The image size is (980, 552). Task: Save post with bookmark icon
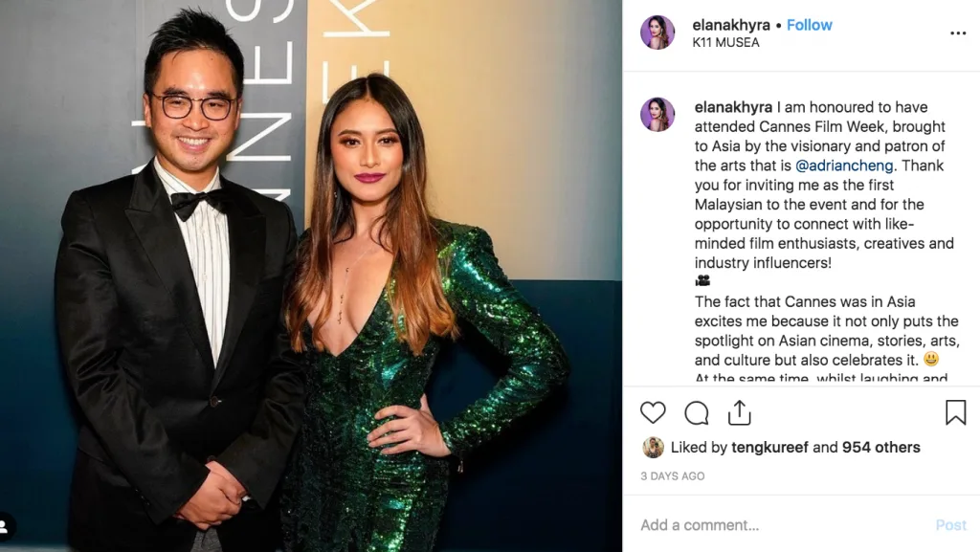tap(955, 412)
